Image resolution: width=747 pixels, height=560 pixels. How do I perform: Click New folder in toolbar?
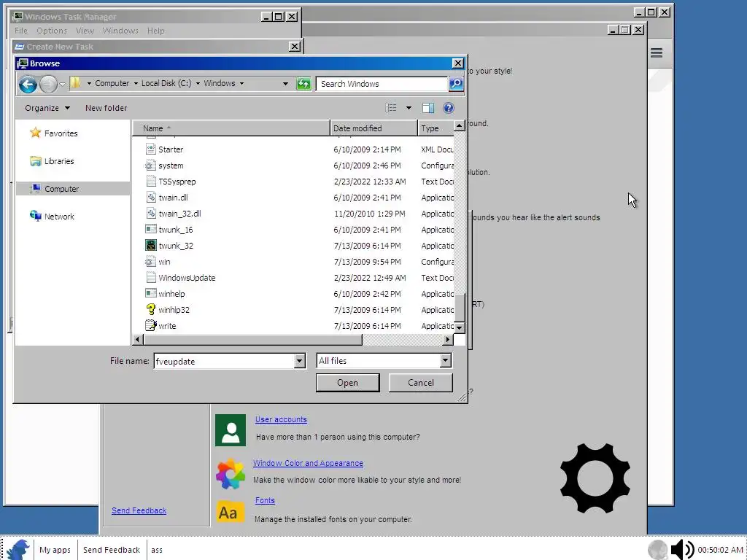(x=107, y=108)
